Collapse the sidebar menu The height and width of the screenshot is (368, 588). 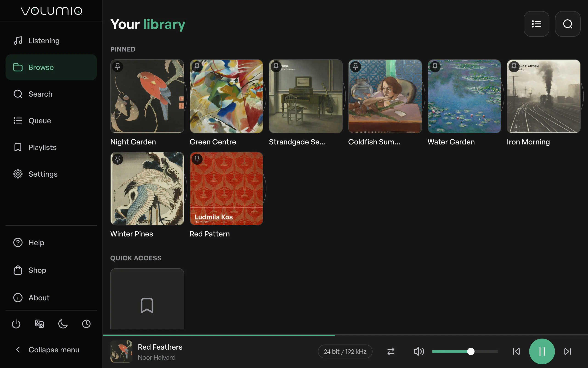pyautogui.click(x=51, y=350)
